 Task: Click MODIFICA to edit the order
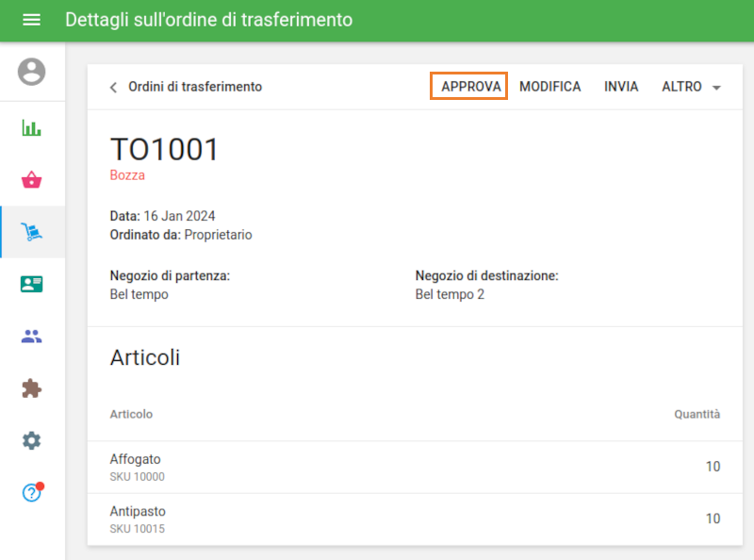tap(550, 86)
